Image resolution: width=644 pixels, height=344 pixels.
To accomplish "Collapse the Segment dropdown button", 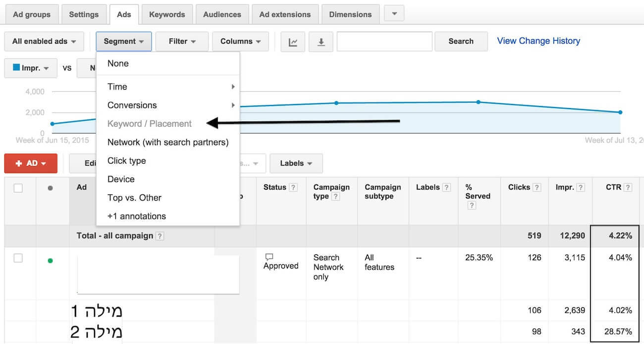I will [124, 42].
